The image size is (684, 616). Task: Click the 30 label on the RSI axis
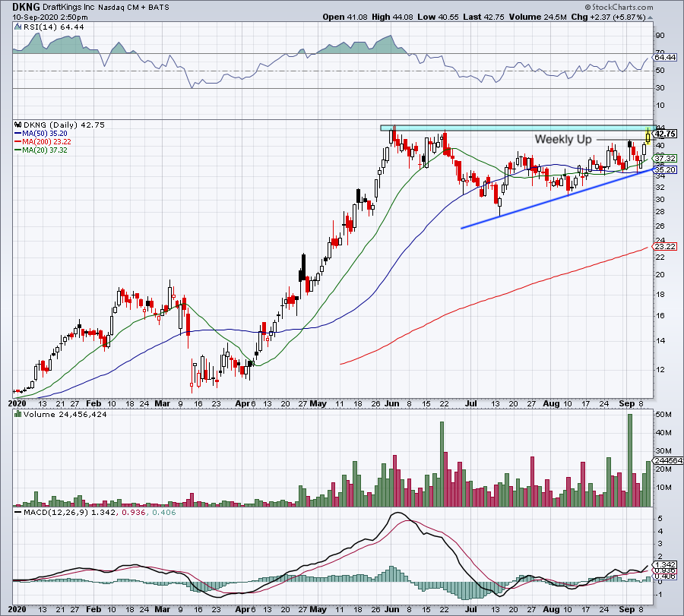click(x=660, y=88)
